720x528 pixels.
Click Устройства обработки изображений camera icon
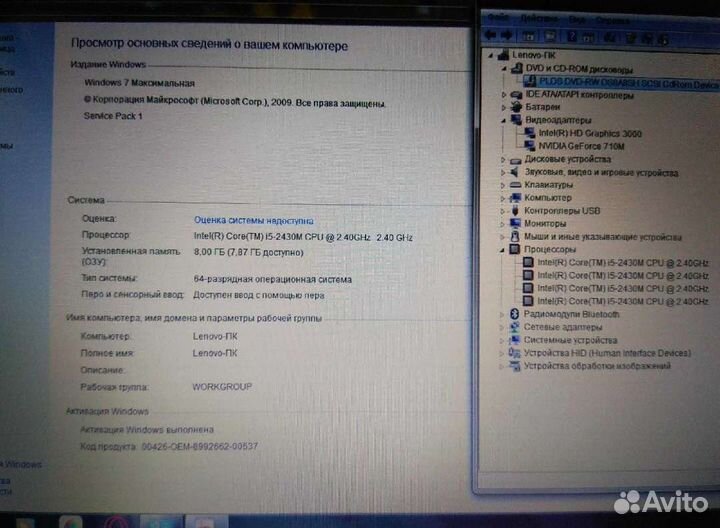[x=514, y=366]
